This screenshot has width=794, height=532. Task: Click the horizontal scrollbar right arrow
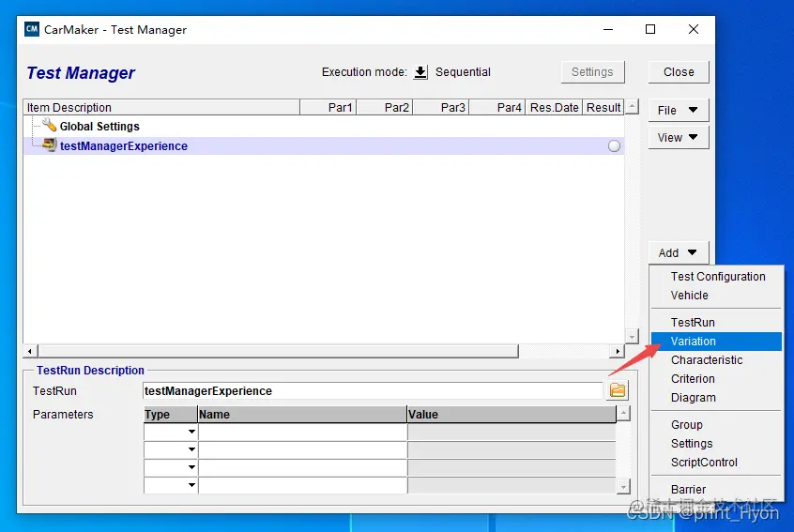point(618,351)
